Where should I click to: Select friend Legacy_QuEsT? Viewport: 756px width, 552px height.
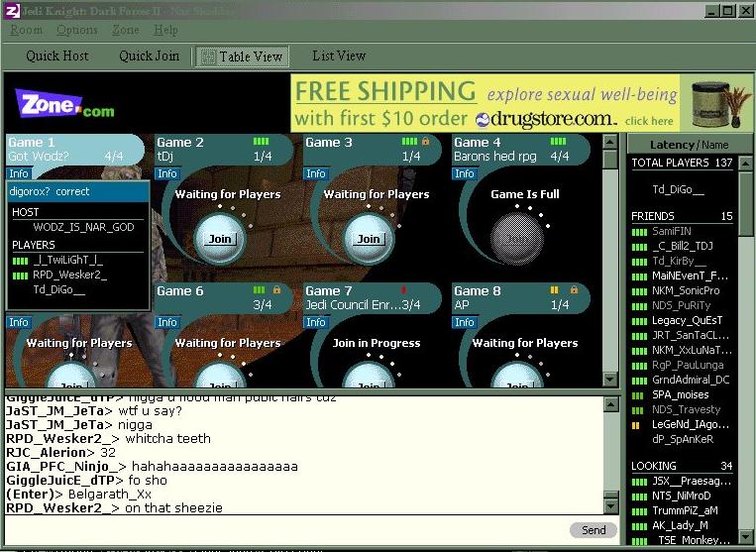point(687,320)
